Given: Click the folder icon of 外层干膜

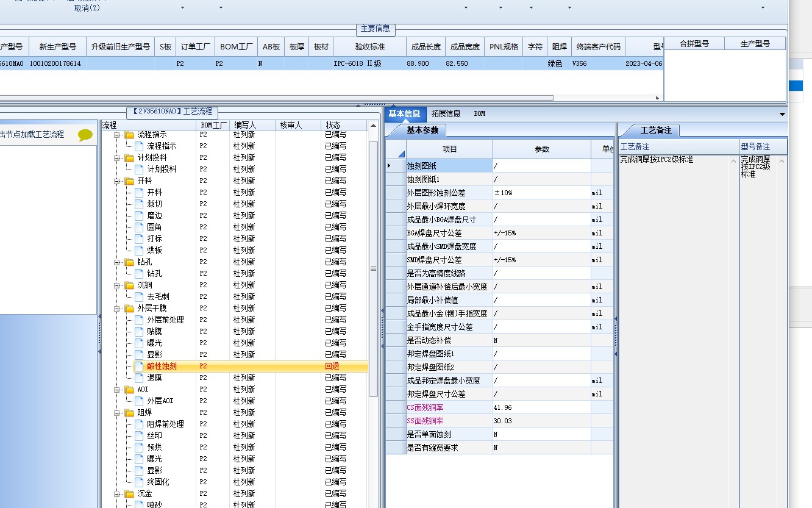Looking at the screenshot, I should 129,308.
